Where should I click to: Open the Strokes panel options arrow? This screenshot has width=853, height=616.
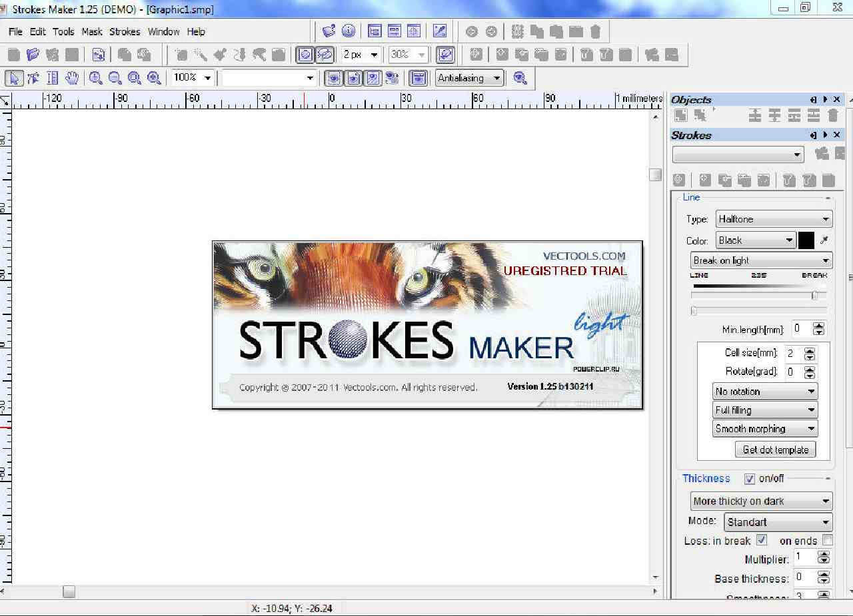pyautogui.click(x=826, y=135)
